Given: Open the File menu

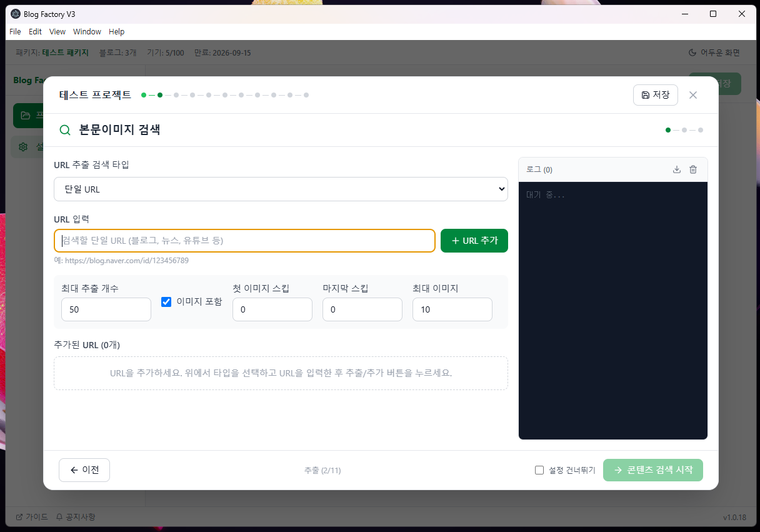Looking at the screenshot, I should pos(14,31).
